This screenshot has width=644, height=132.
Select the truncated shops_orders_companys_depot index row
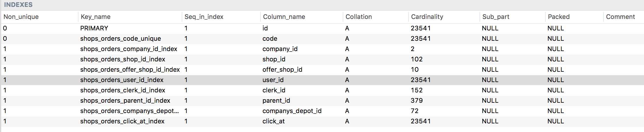click(x=322, y=111)
